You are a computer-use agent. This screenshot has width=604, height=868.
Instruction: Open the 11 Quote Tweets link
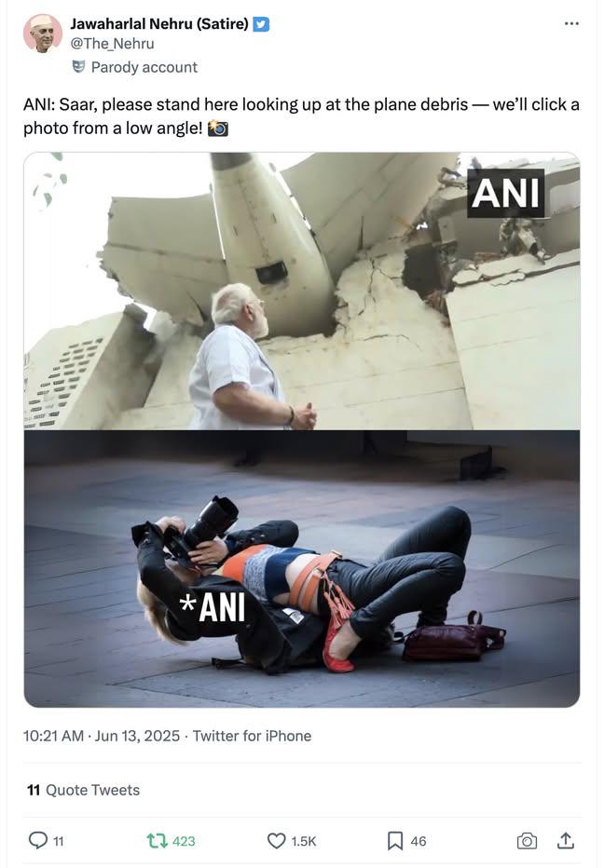pyautogui.click(x=83, y=790)
